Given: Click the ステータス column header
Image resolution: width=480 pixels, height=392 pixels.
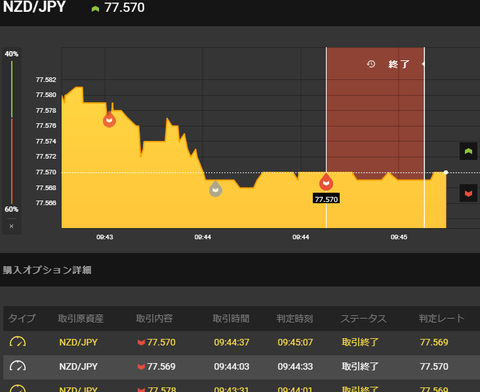Looking at the screenshot, I should pos(363,318).
